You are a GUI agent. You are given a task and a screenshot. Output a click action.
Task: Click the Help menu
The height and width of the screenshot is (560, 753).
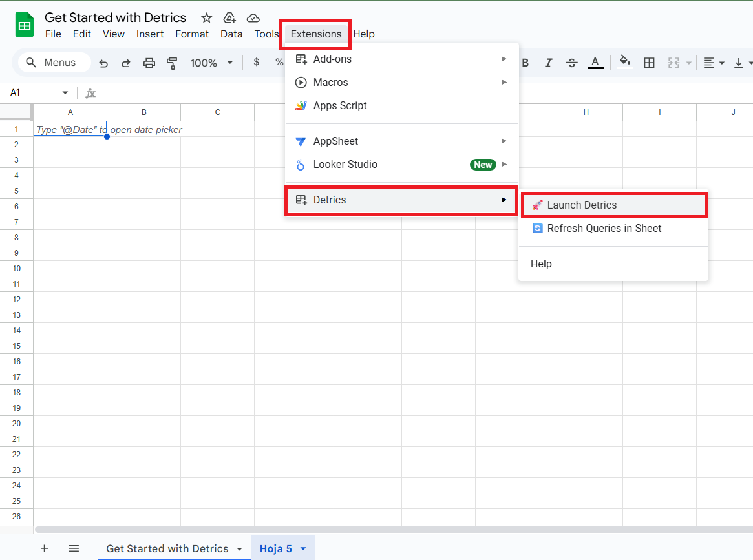(365, 34)
